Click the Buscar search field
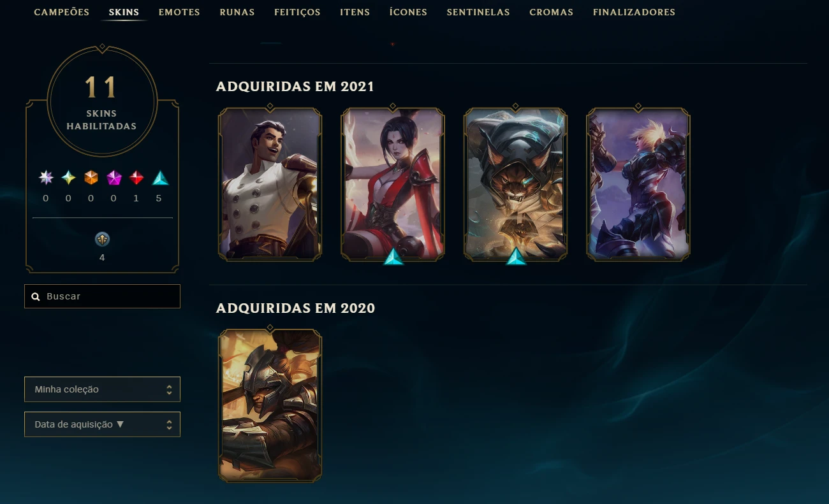The height and width of the screenshot is (504, 829). click(x=102, y=296)
